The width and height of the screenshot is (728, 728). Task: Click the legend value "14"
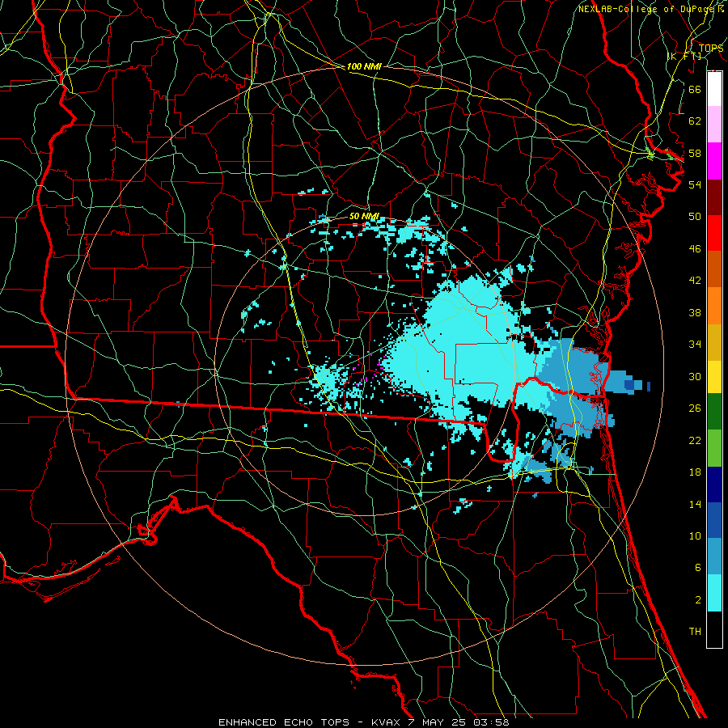tap(695, 505)
